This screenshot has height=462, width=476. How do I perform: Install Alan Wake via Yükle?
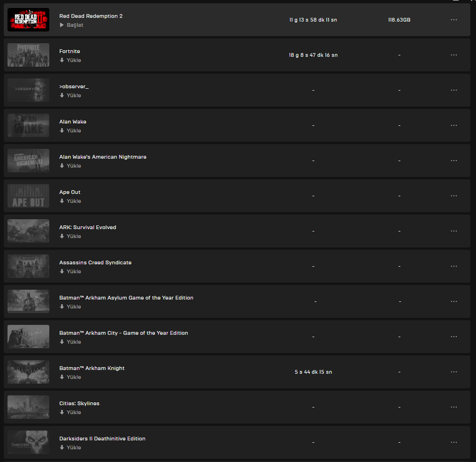70,131
